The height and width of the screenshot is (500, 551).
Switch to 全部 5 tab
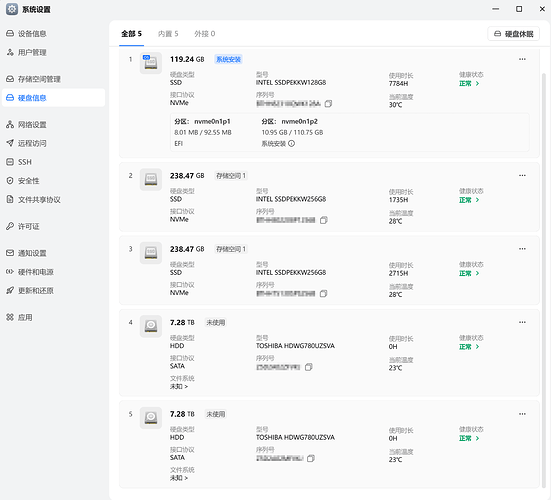tap(131, 34)
